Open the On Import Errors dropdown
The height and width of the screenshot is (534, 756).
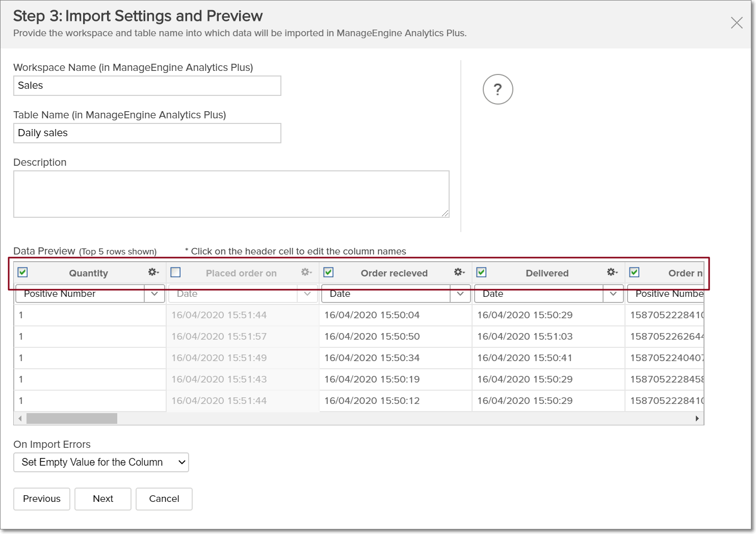(101, 463)
